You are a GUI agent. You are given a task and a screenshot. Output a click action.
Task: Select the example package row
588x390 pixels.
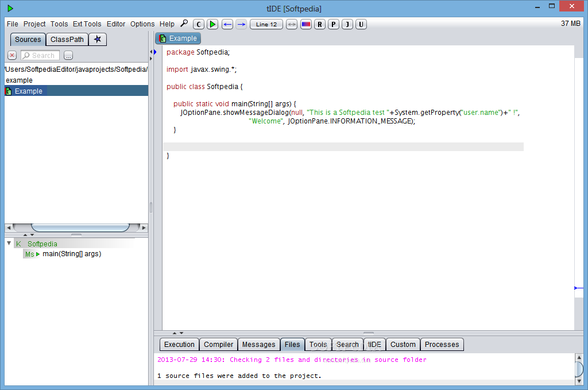[x=76, y=80]
